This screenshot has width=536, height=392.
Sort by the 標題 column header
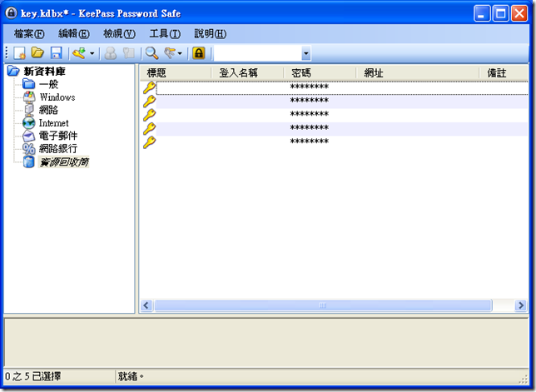coord(176,72)
